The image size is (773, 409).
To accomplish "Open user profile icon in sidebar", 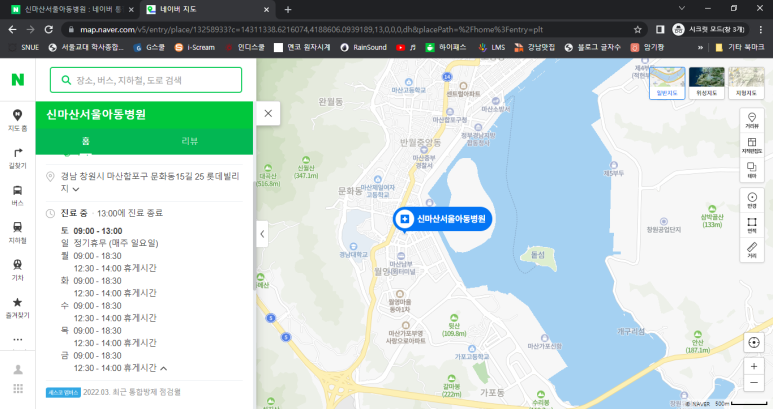I will tap(18, 370).
